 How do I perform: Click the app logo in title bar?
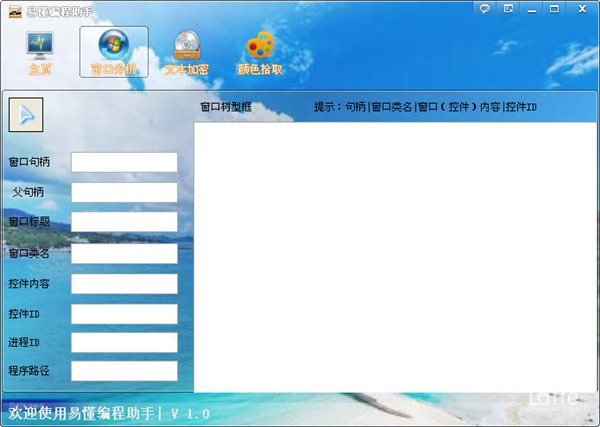pos(14,9)
